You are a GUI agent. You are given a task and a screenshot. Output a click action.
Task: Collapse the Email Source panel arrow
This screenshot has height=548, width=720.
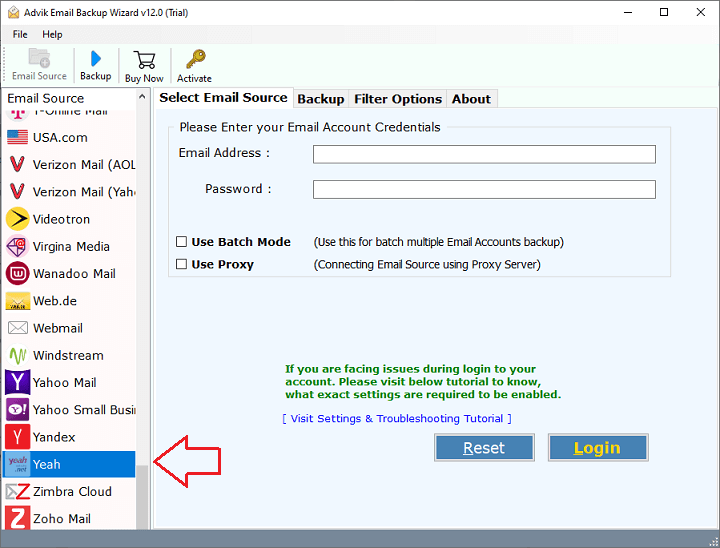click(142, 97)
